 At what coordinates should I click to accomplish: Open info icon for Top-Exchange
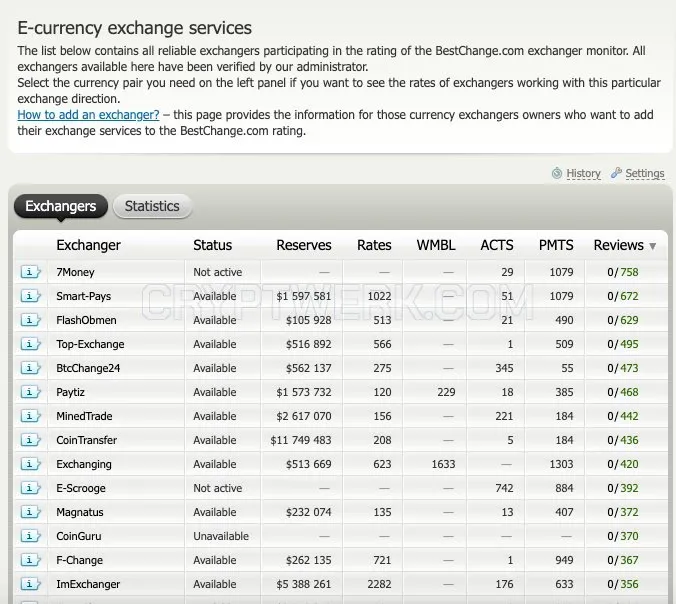click(31, 344)
